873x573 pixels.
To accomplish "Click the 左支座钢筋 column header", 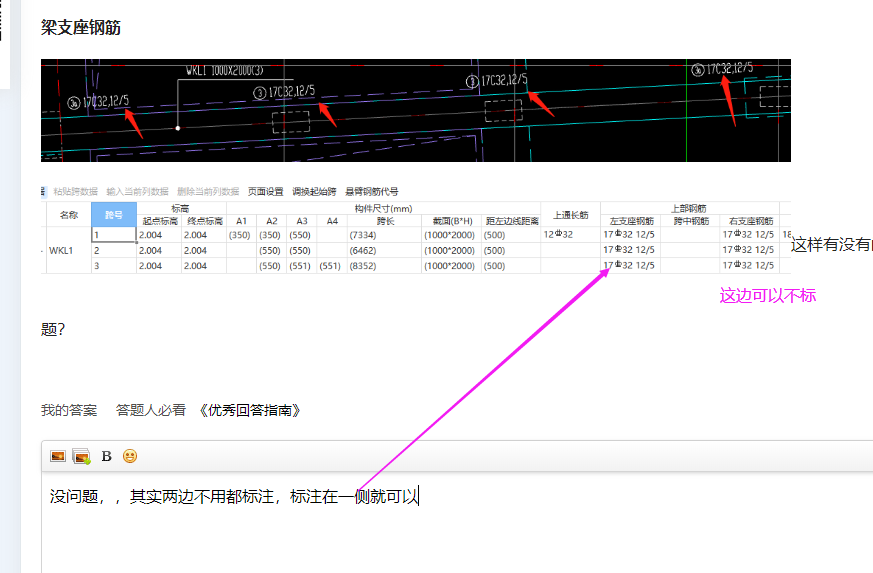I will point(631,221).
